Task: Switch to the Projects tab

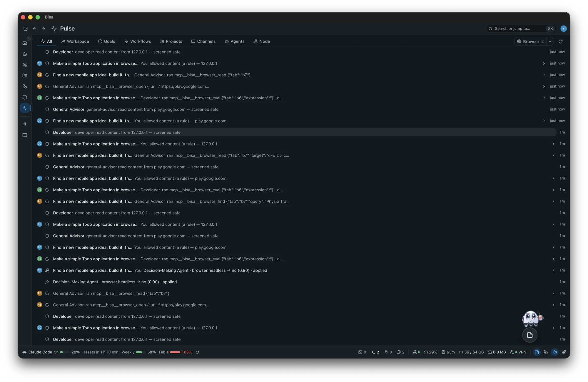Action: pos(171,41)
